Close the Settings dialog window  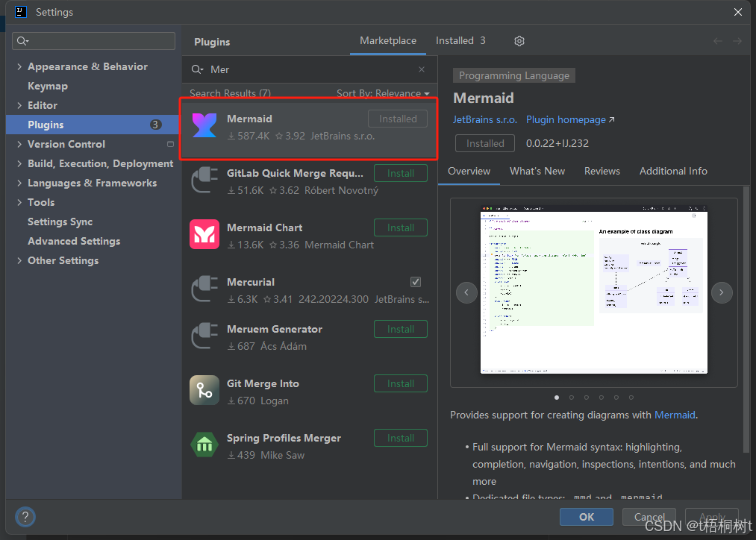coord(737,12)
